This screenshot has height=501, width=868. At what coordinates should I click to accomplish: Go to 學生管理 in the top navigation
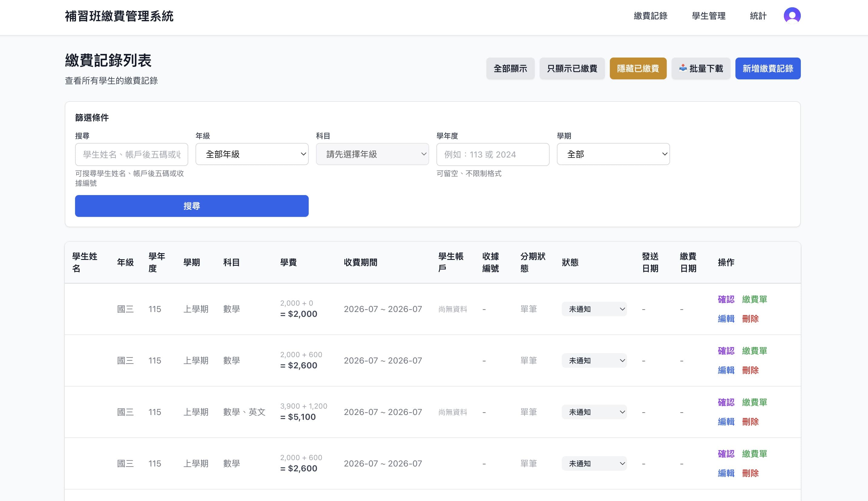pos(709,16)
